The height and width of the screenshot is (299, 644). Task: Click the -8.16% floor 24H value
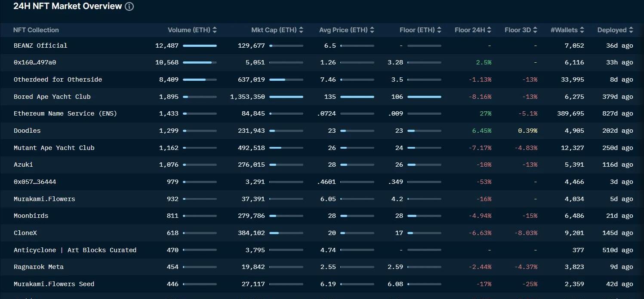pyautogui.click(x=480, y=97)
